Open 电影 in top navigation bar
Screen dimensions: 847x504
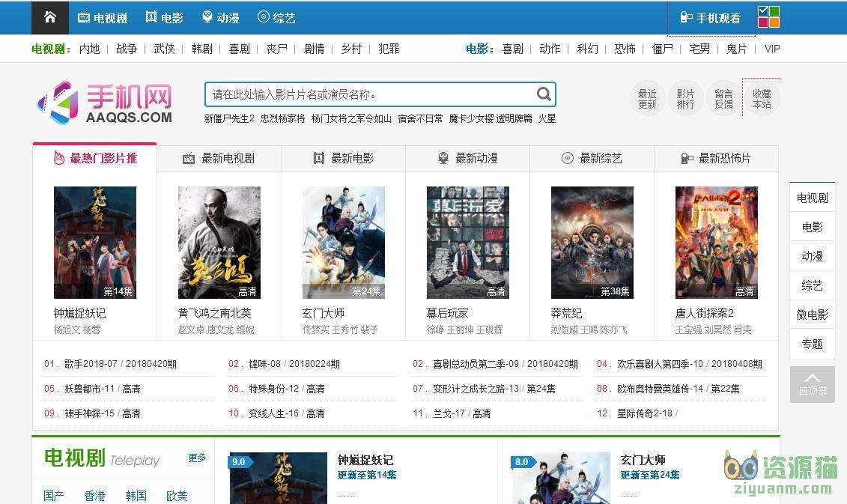(x=165, y=18)
